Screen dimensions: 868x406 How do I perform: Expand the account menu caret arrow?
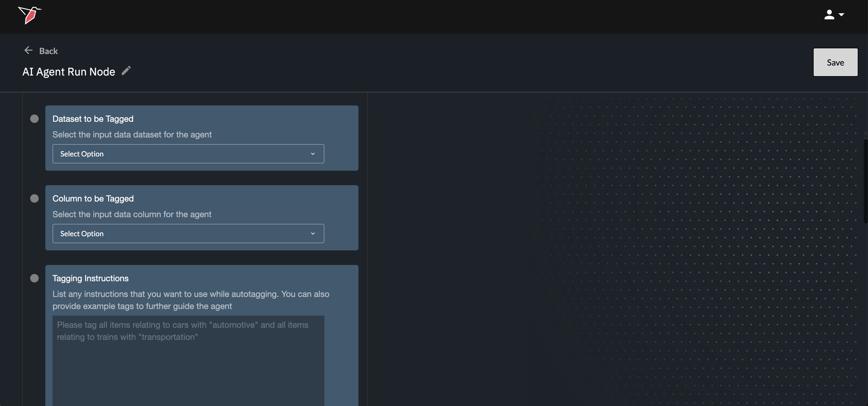point(841,15)
